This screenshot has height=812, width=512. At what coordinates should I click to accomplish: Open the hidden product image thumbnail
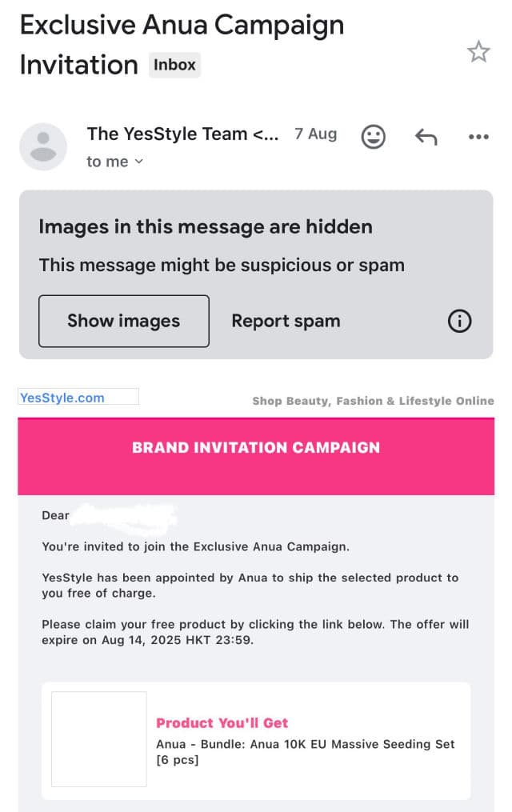click(x=99, y=738)
